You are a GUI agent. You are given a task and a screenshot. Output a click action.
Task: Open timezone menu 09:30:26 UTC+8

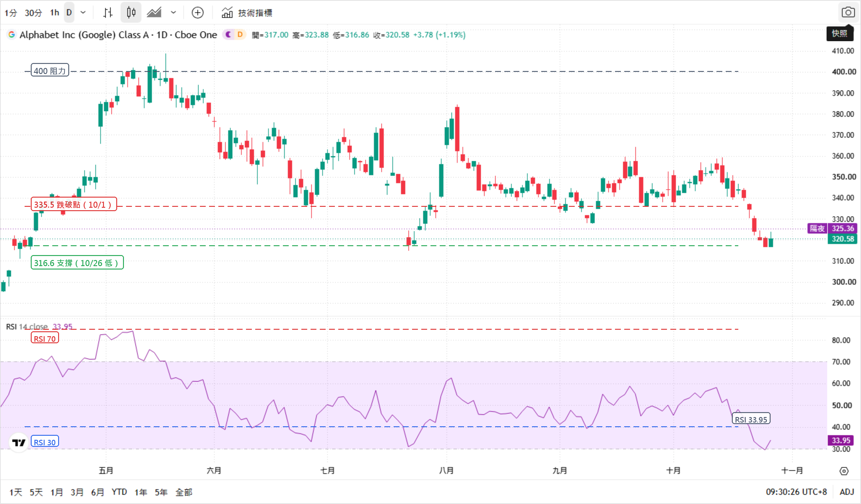(796, 492)
